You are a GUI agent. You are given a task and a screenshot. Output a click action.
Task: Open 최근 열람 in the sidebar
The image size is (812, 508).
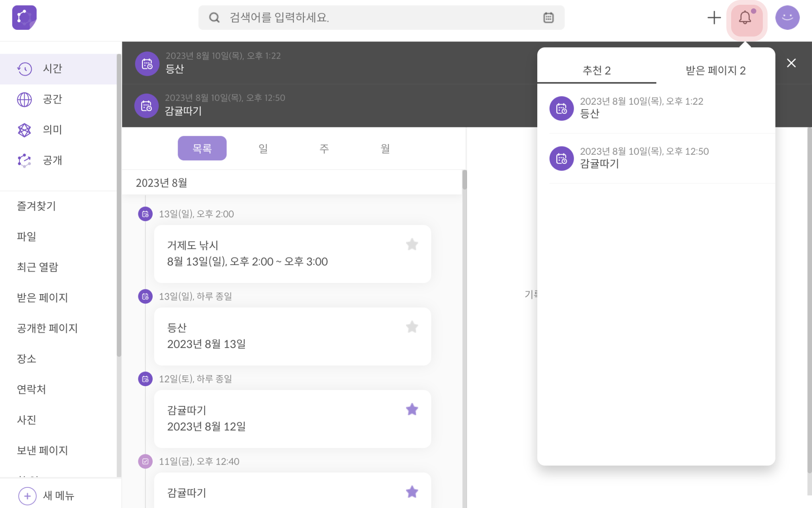pyautogui.click(x=38, y=267)
